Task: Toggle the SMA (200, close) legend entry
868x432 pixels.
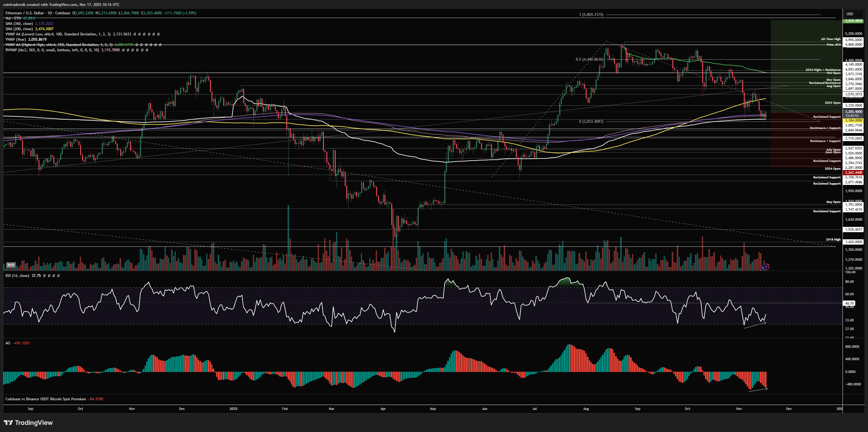Action: coord(19,29)
